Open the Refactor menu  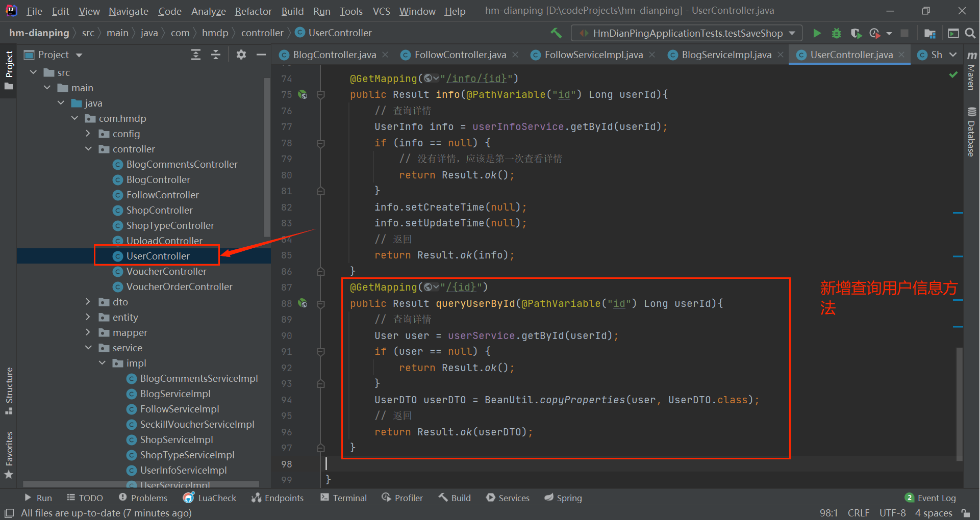[x=253, y=11]
